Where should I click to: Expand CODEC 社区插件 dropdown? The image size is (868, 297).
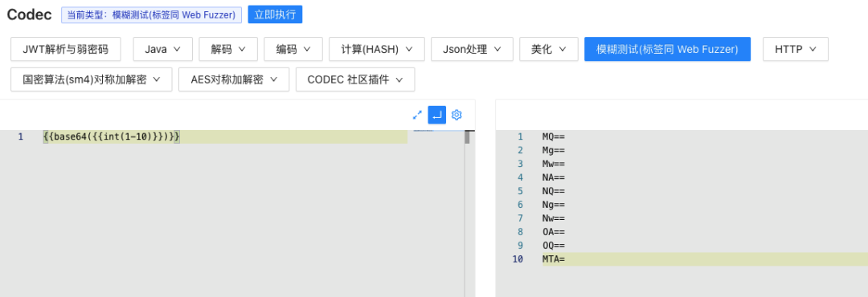[x=355, y=79]
